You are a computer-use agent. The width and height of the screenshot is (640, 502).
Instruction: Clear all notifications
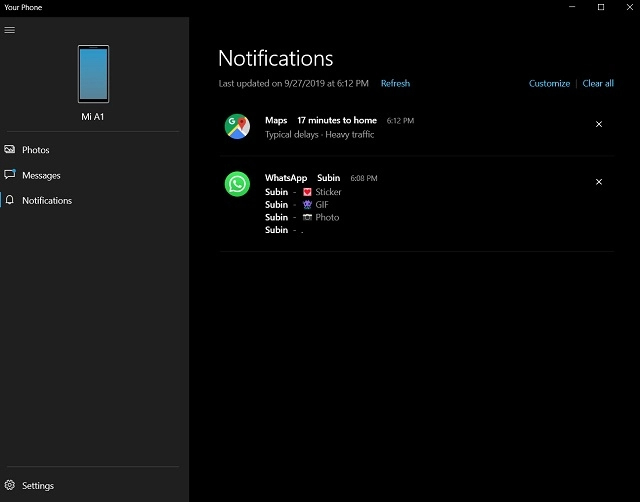click(598, 84)
